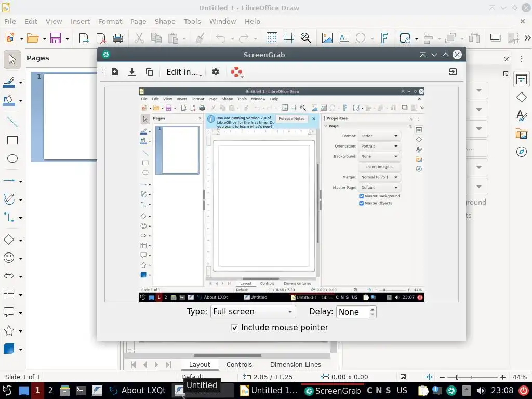Select page 1 thumbnail in Pages panel
The image size is (532, 399).
[64, 117]
